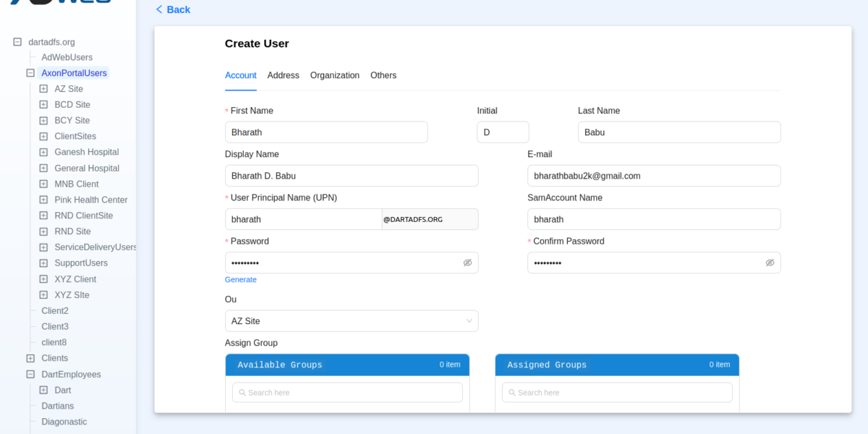868x434 pixels.
Task: Click the Generate password link
Action: coord(241,279)
